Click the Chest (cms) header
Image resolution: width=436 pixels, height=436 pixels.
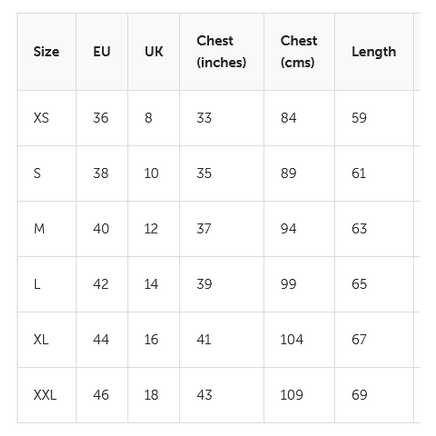pyautogui.click(x=299, y=52)
